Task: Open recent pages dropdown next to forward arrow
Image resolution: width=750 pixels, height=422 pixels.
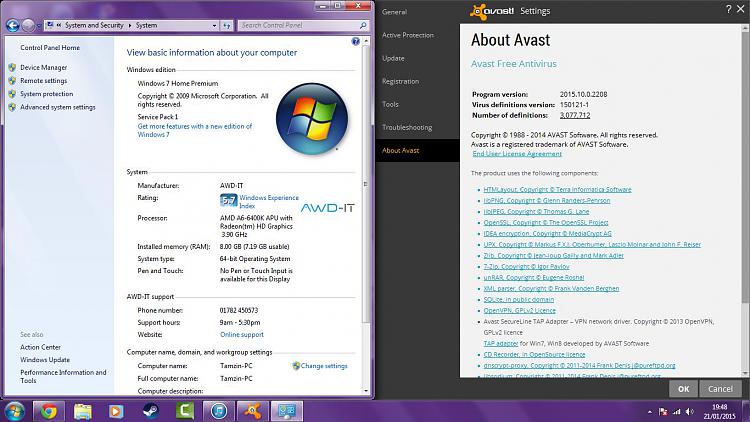Action: [38, 26]
